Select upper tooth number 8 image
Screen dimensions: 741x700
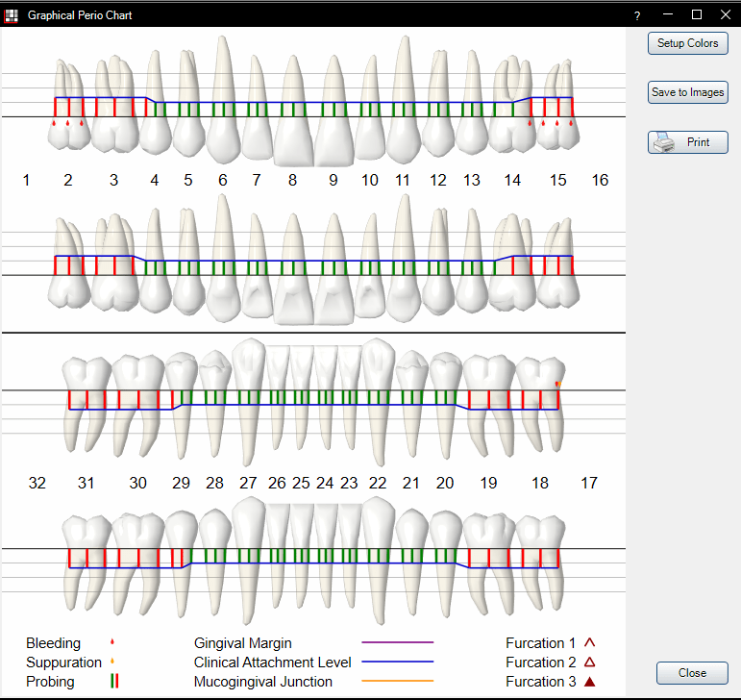293,112
